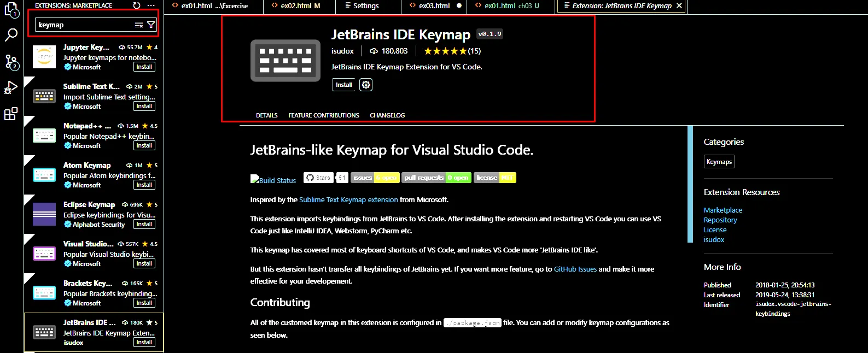Select the Sublime Text keyboard icon
The width and height of the screenshot is (868, 353).
pyautogui.click(x=44, y=96)
